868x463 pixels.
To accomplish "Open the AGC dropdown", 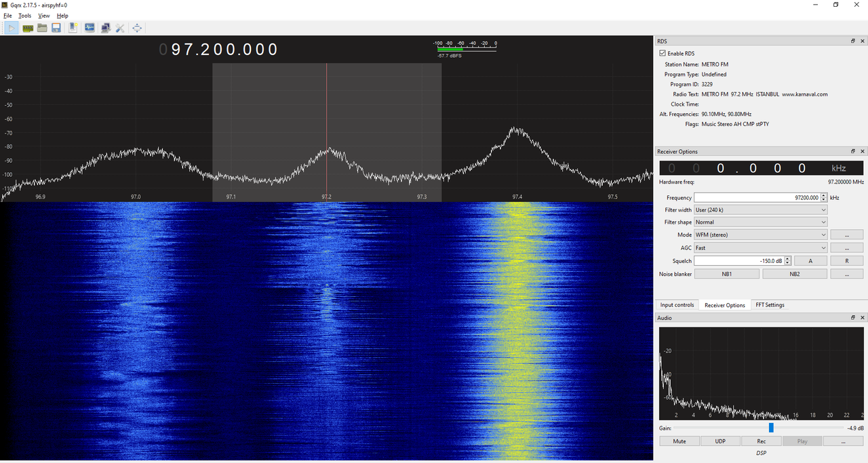I will tap(760, 248).
